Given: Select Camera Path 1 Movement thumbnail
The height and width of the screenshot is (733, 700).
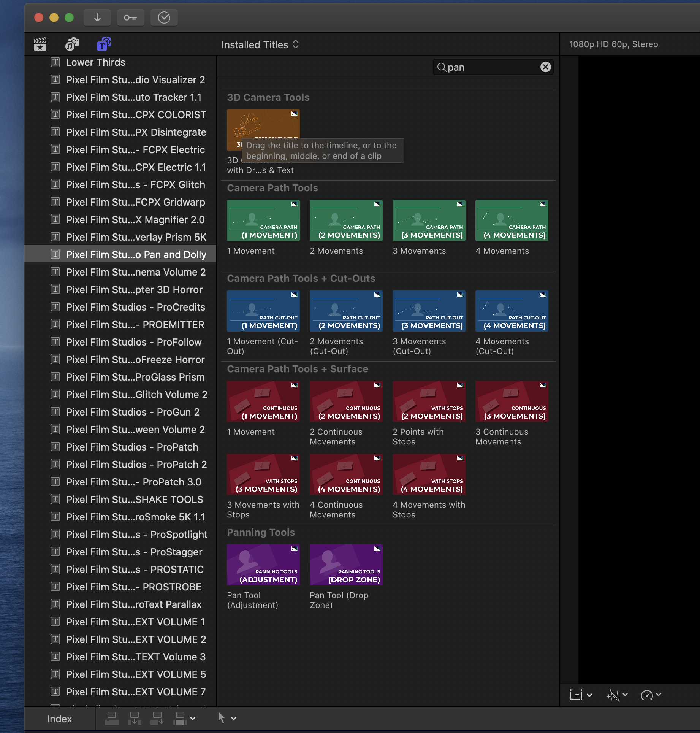Looking at the screenshot, I should point(263,221).
